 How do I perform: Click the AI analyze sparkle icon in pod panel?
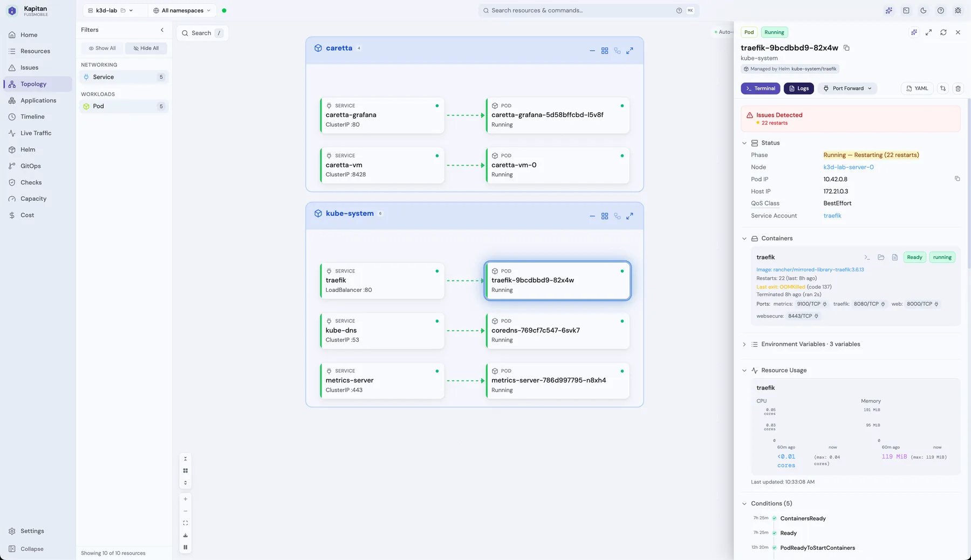tap(914, 32)
